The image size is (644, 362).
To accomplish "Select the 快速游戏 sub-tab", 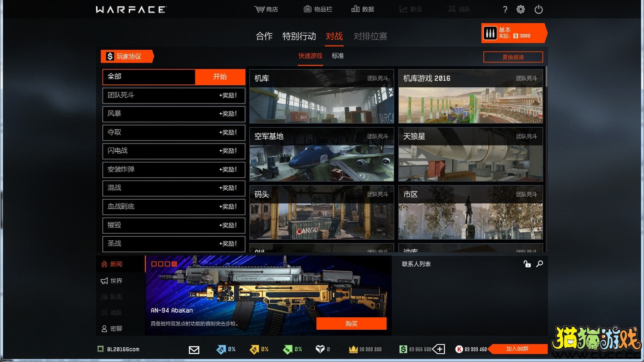I will (x=310, y=56).
